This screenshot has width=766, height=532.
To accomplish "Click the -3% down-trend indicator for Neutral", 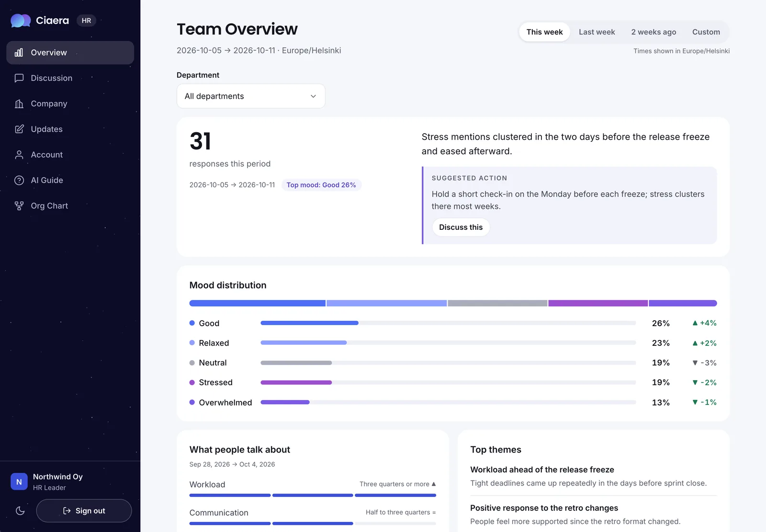I will [704, 363].
